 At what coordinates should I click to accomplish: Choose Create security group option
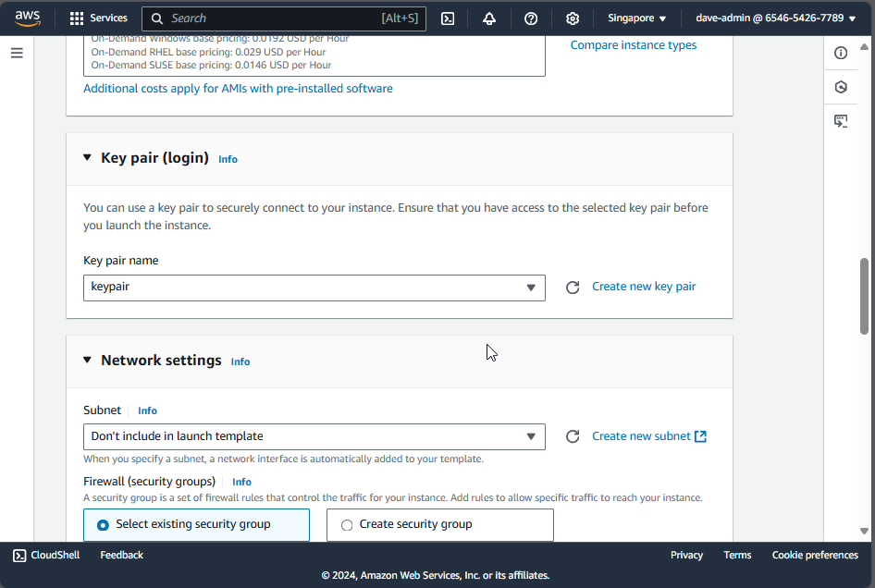(x=347, y=525)
